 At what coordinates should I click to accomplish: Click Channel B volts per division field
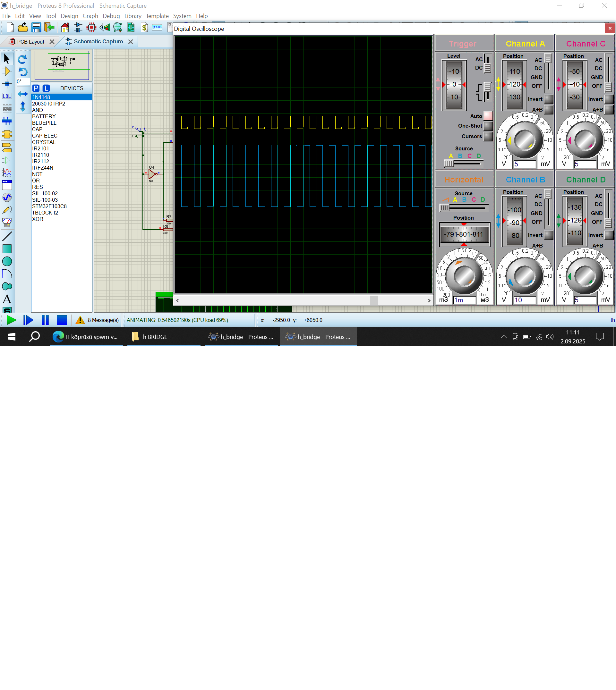click(x=525, y=300)
